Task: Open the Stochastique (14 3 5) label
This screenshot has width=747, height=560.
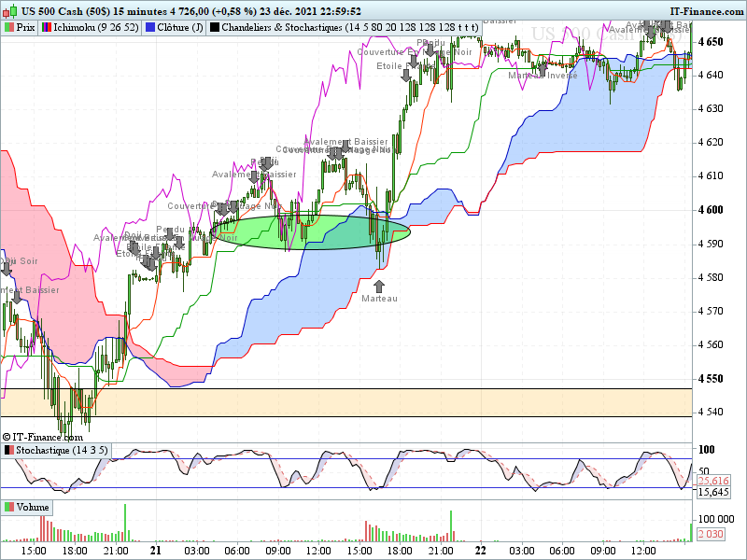Action: click(62, 450)
